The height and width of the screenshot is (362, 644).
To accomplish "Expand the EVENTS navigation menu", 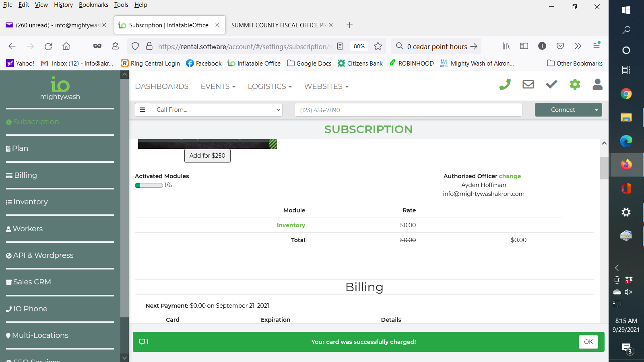I will pos(218,86).
